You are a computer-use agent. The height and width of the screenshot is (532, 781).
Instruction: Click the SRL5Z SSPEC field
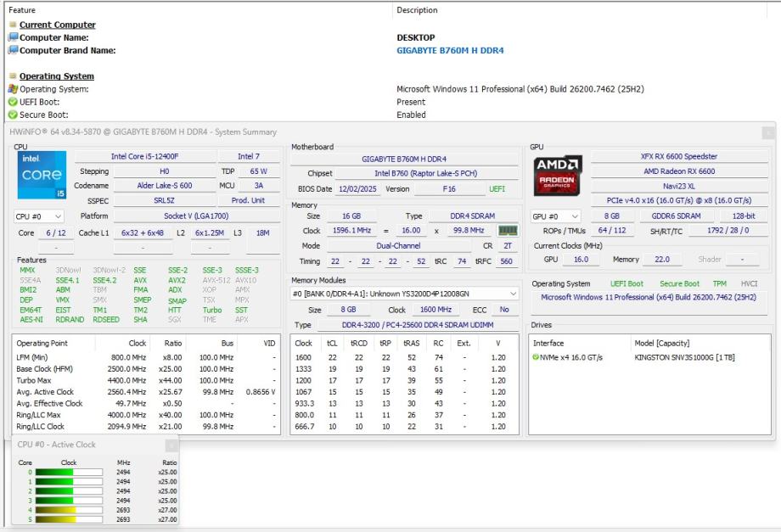[164, 200]
